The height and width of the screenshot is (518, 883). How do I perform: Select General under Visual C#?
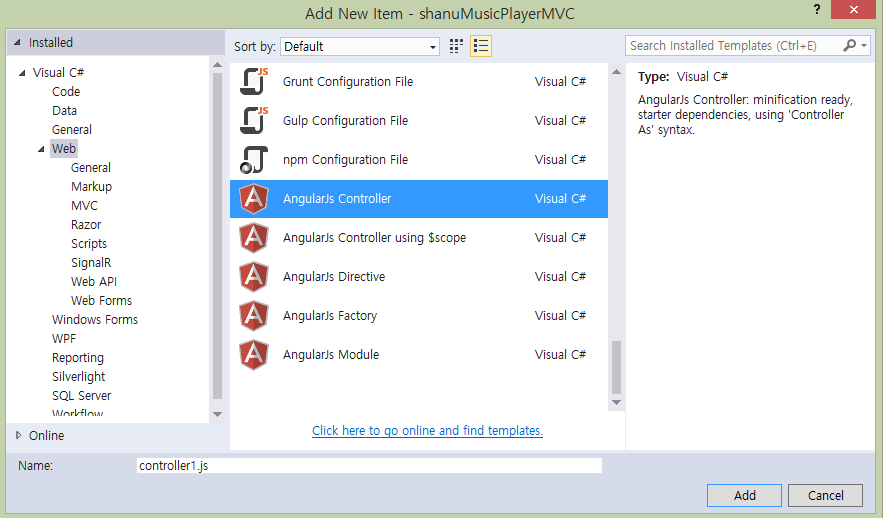pyautogui.click(x=72, y=130)
